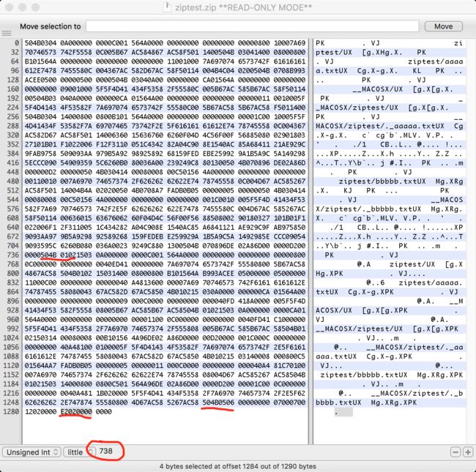
Task: Click ASCII text ziptest/bbbbb.txtUX on line 480
Action: (x=382, y=181)
